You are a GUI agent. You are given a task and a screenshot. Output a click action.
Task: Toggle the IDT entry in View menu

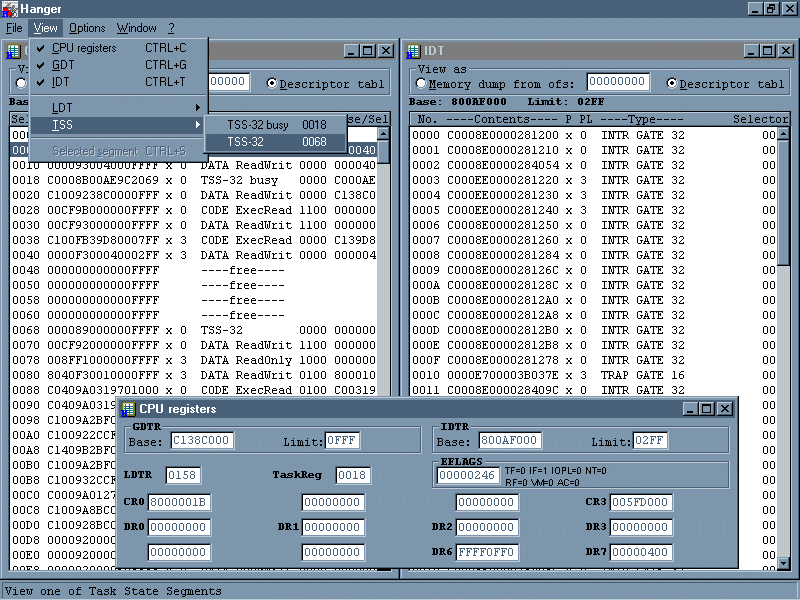click(x=119, y=82)
